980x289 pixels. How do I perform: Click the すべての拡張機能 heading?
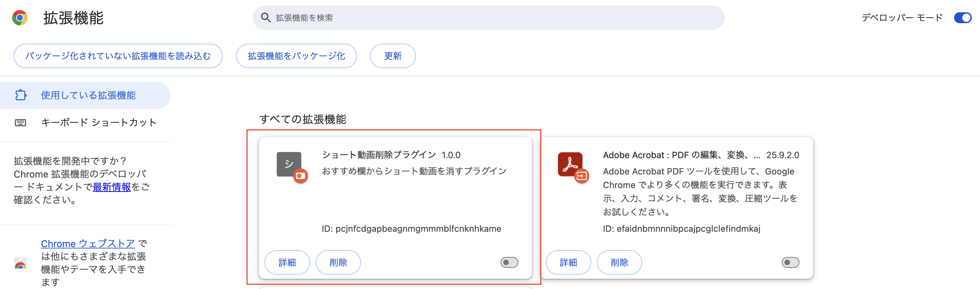[303, 119]
